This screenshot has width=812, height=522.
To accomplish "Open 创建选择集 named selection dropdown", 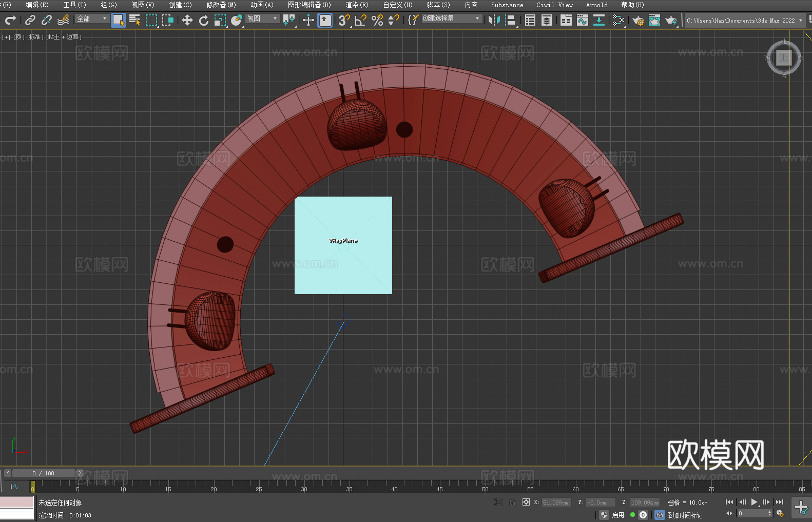I will click(x=452, y=18).
